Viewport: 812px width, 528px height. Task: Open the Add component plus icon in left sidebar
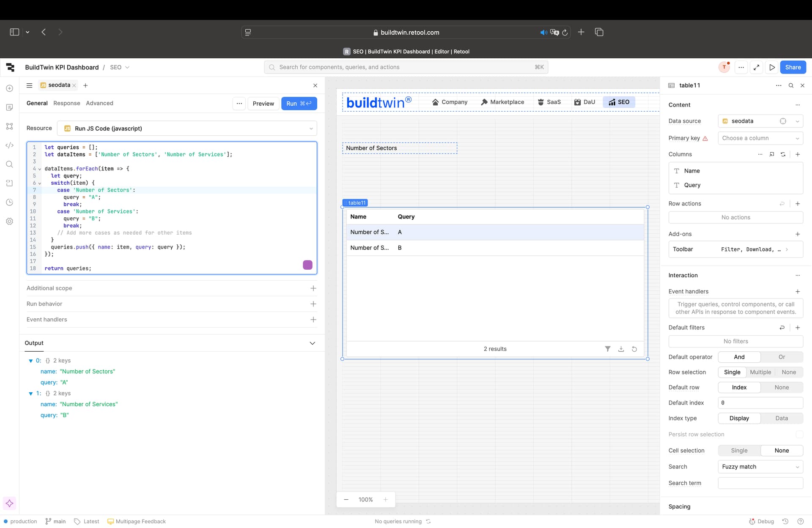coord(9,88)
